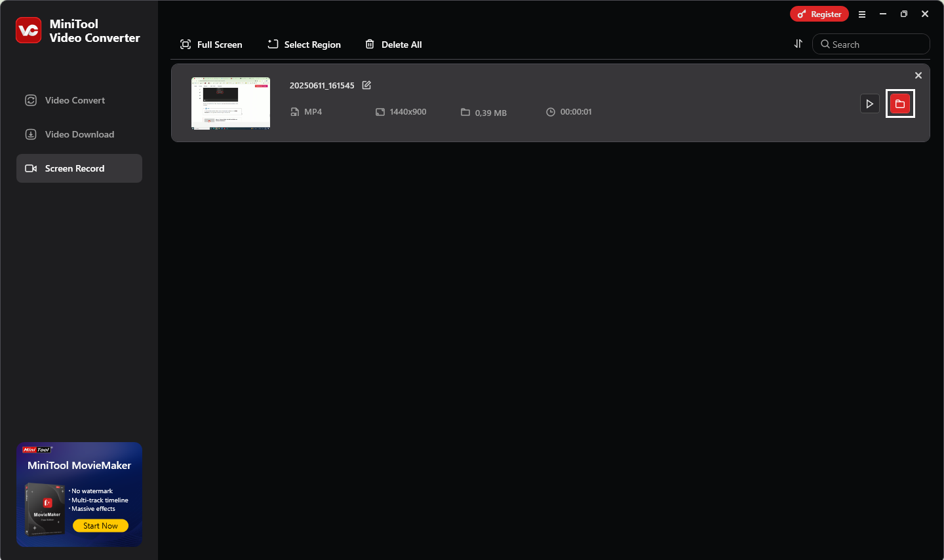Switch to the Video Download section
Screen dimensions: 944x560
79,134
